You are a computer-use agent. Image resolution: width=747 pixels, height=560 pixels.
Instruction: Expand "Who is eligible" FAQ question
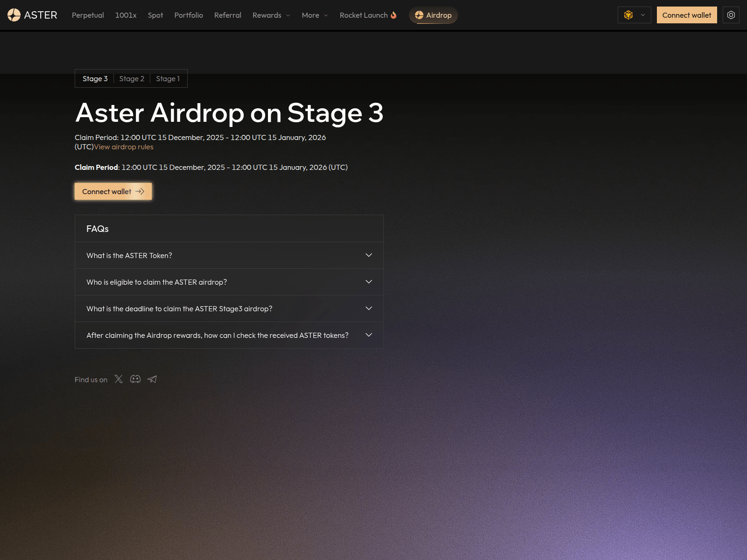coord(229,282)
